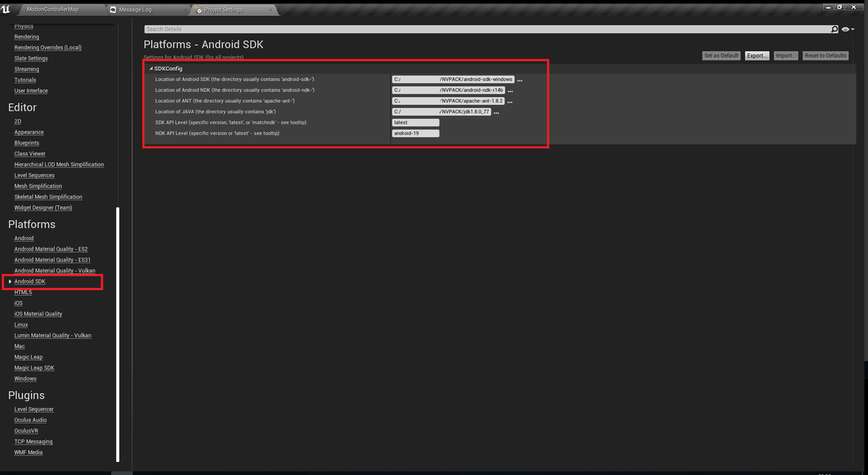868x475 pixels.
Task: Open Skeletal Mesh Simplification settings
Action: pyautogui.click(x=48, y=197)
